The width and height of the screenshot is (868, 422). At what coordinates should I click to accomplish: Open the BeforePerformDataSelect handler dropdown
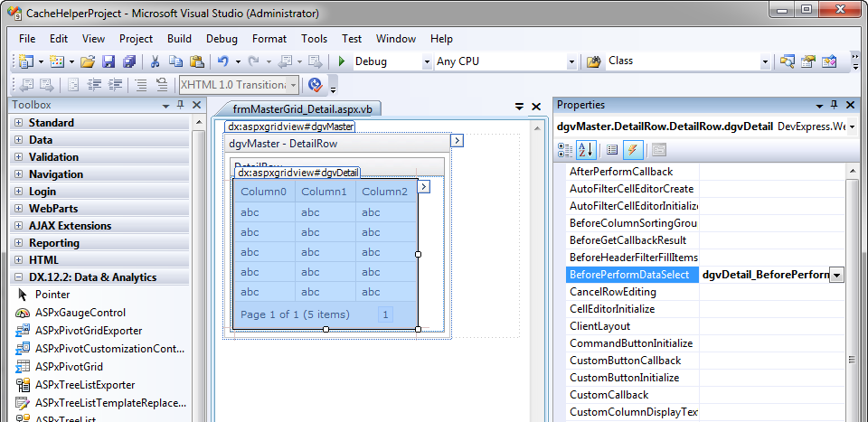point(836,275)
